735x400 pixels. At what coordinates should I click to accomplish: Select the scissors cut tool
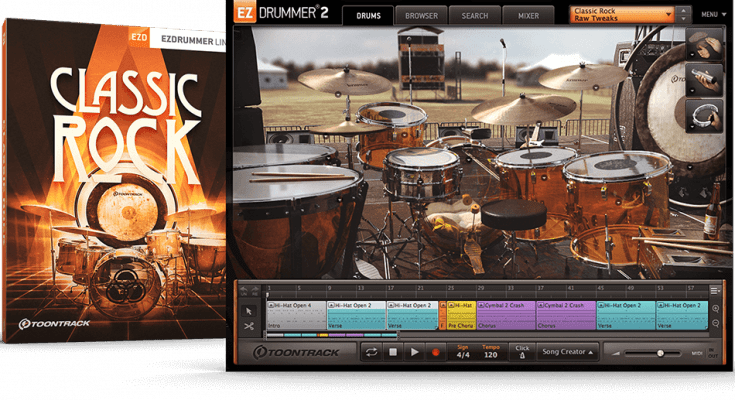pos(248,326)
